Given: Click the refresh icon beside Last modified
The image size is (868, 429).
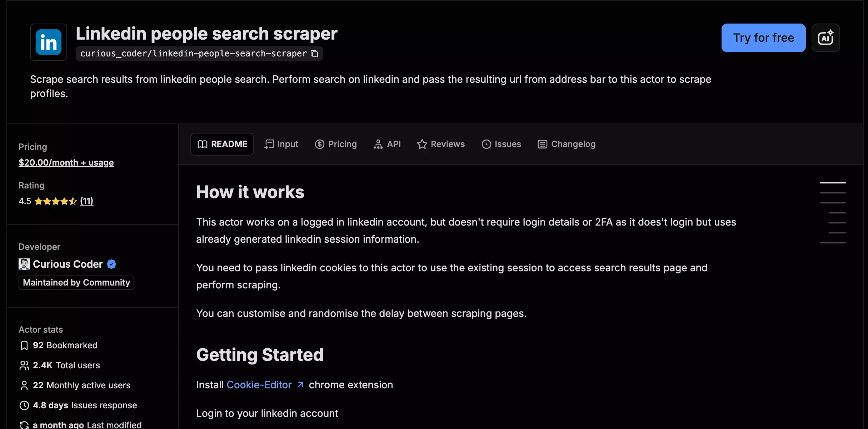Looking at the screenshot, I should (x=24, y=425).
